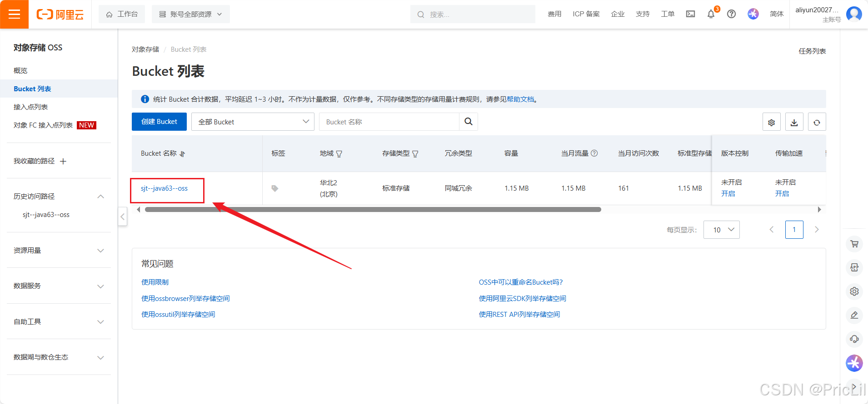This screenshot has width=868, height=404.
Task: Open OSS中可以重命名Bucket吗? link
Action: (521, 282)
